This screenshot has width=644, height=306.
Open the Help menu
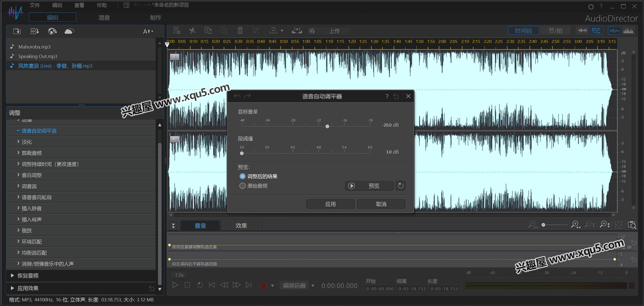coord(102,5)
